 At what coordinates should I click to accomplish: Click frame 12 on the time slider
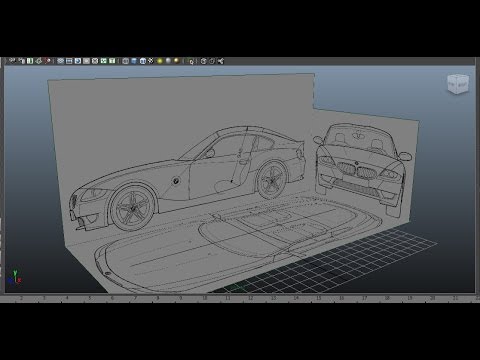[250, 298]
